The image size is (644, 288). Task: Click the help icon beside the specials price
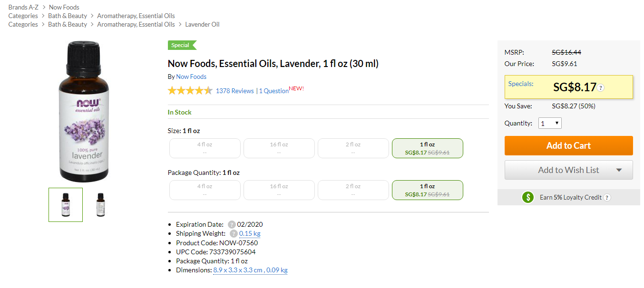tap(601, 88)
